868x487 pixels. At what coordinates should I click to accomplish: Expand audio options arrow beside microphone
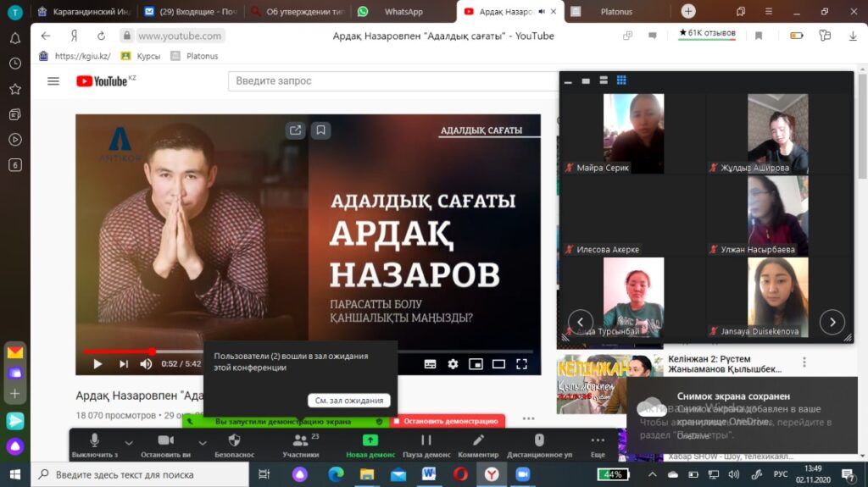point(129,442)
